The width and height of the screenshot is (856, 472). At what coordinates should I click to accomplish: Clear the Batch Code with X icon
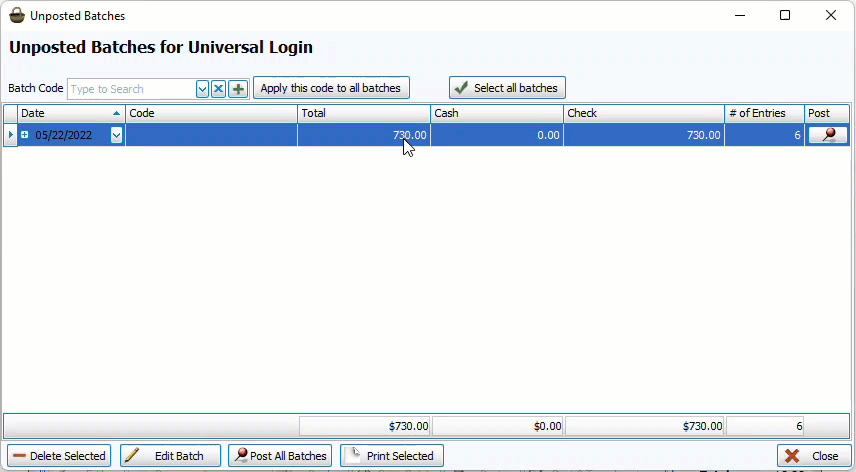(x=219, y=89)
